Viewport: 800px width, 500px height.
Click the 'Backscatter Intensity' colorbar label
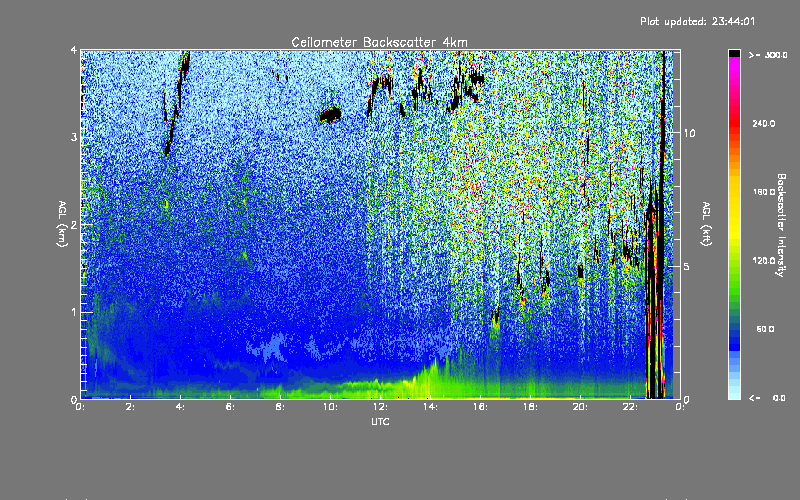[x=781, y=225]
